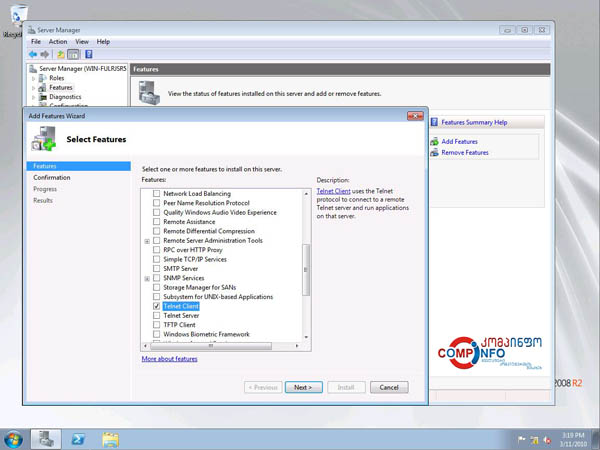Launch PowerShell from the taskbar

tap(78, 439)
